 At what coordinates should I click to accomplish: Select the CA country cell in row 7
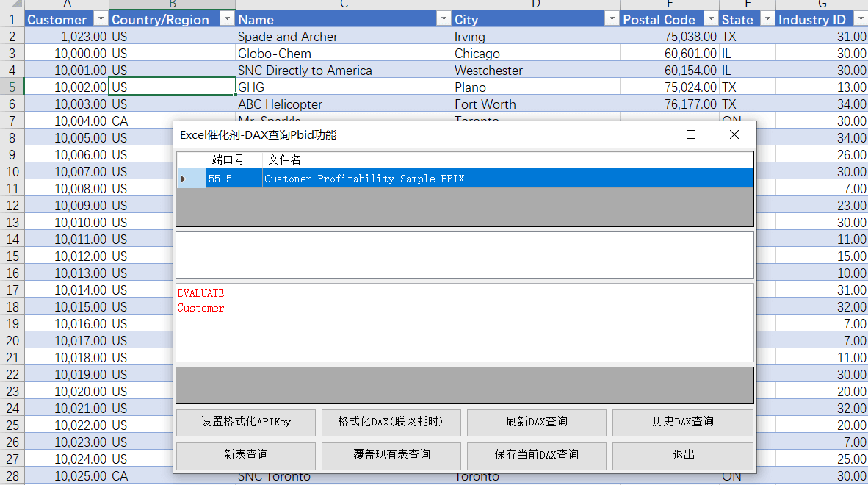pos(172,121)
